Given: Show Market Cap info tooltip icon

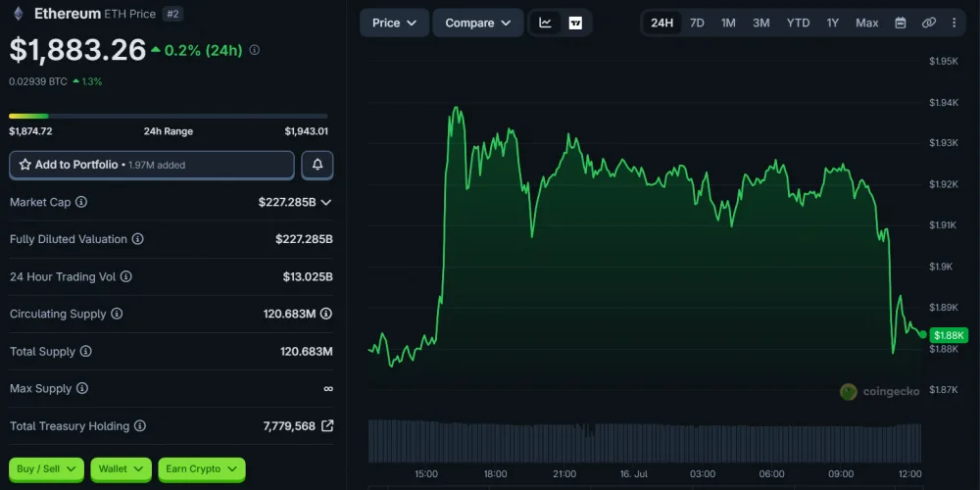Looking at the screenshot, I should coord(81,203).
